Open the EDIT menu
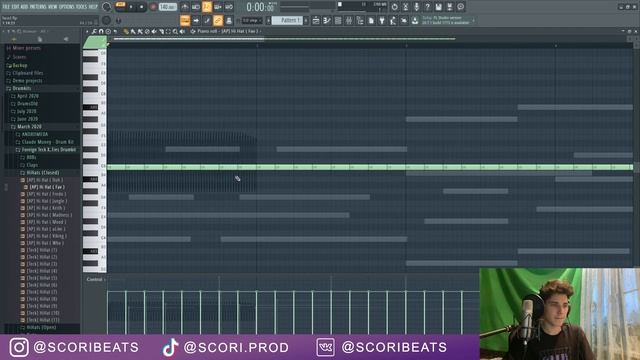640x360 pixels. (15, 7)
